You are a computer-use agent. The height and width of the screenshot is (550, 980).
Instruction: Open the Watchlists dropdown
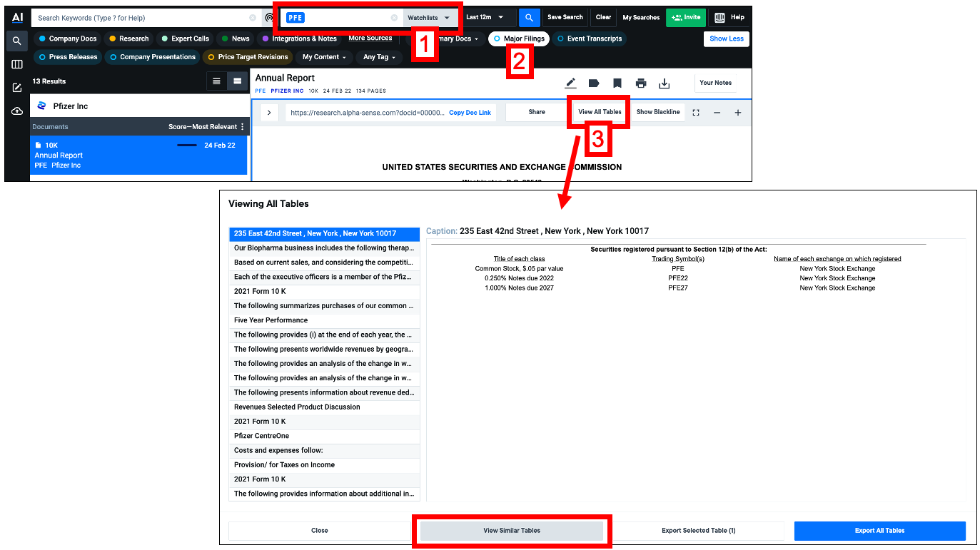[x=429, y=18]
